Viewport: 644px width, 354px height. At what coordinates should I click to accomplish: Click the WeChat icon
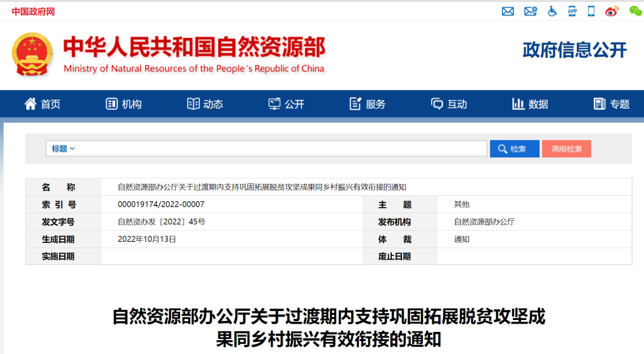[636, 11]
